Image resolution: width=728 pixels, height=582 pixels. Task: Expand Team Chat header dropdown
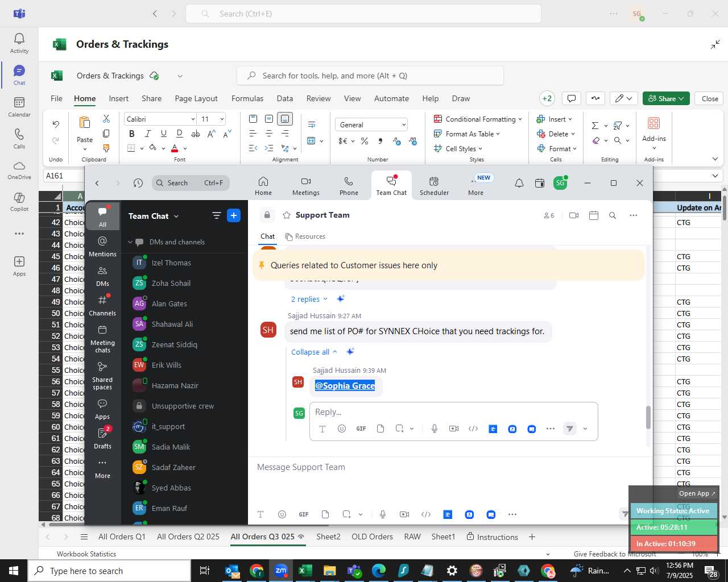coord(176,217)
